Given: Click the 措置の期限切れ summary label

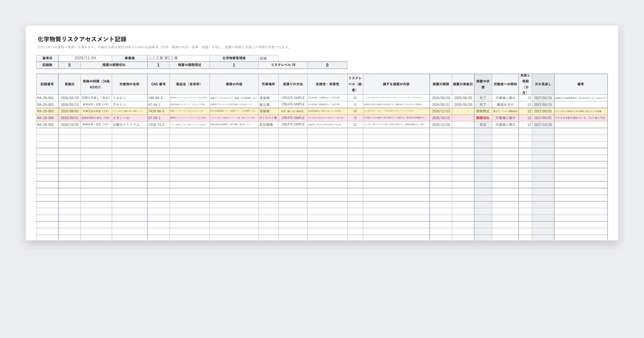Looking at the screenshot, I should (x=114, y=65).
